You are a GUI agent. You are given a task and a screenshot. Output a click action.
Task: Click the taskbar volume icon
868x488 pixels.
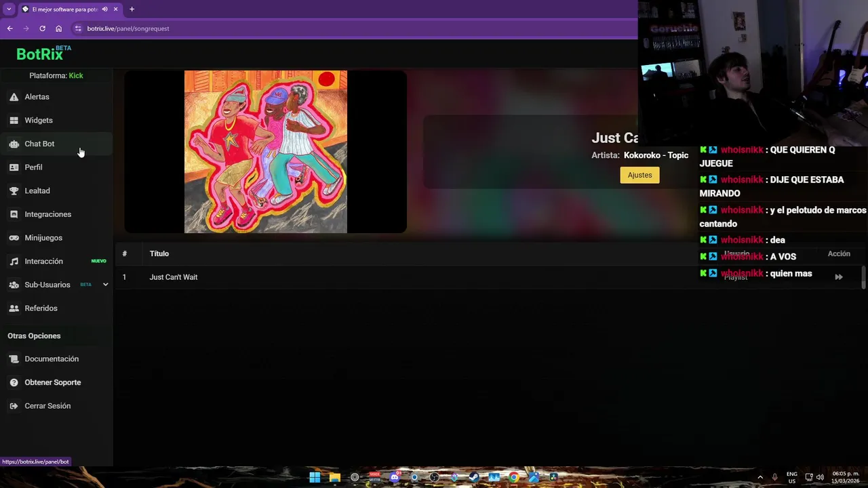[820, 477]
